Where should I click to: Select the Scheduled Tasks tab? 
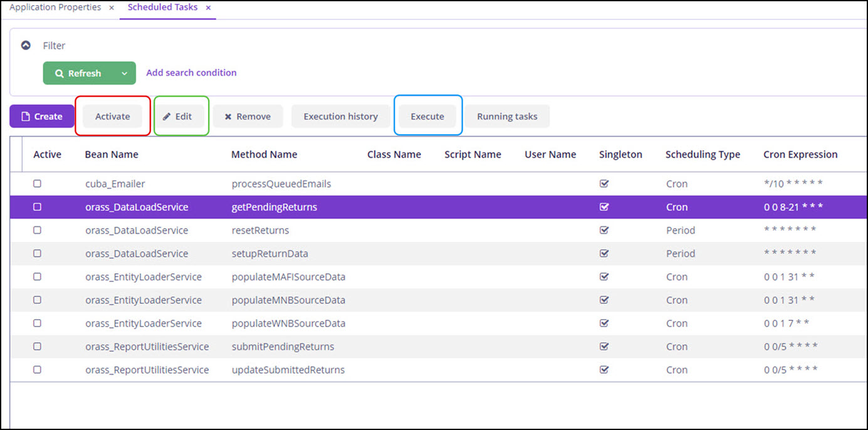click(162, 8)
